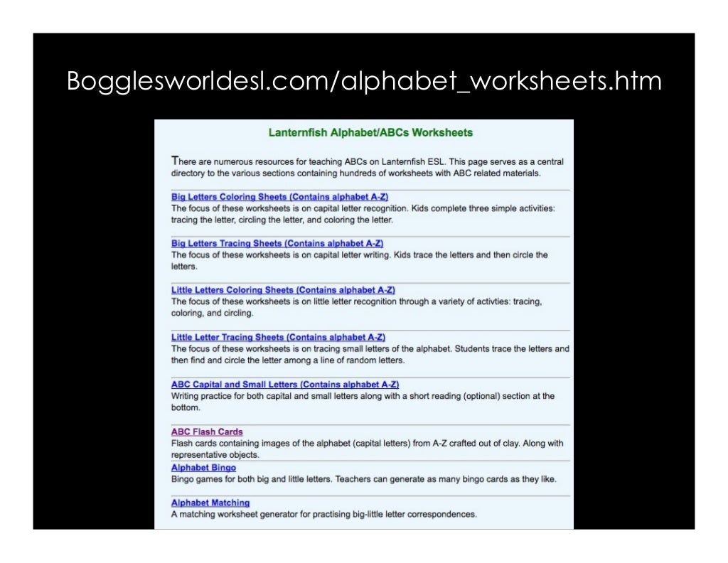
Task: Click description about little letter recognition
Action: [x=357, y=307]
